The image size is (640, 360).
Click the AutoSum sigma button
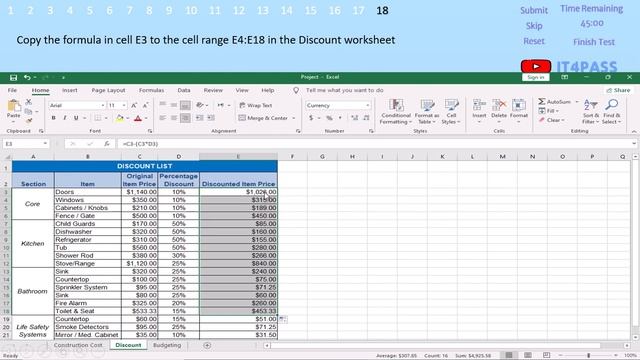554,102
